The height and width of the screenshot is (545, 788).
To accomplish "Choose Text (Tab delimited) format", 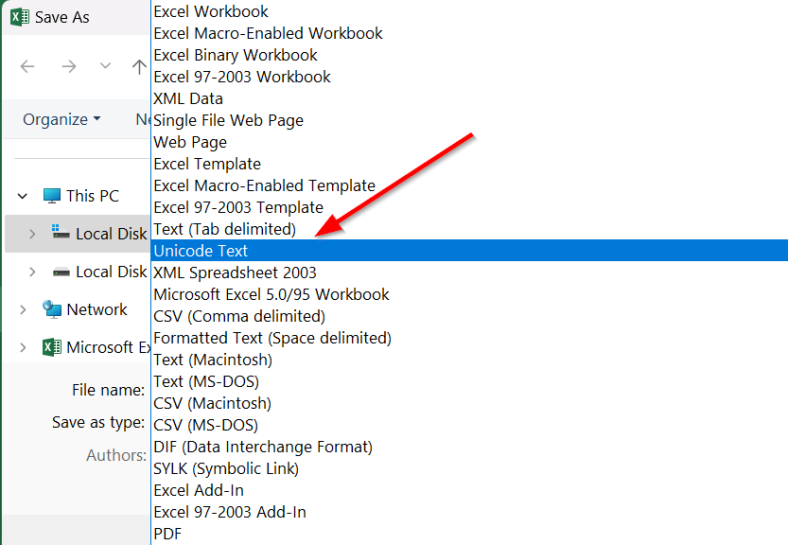I will pos(225,229).
